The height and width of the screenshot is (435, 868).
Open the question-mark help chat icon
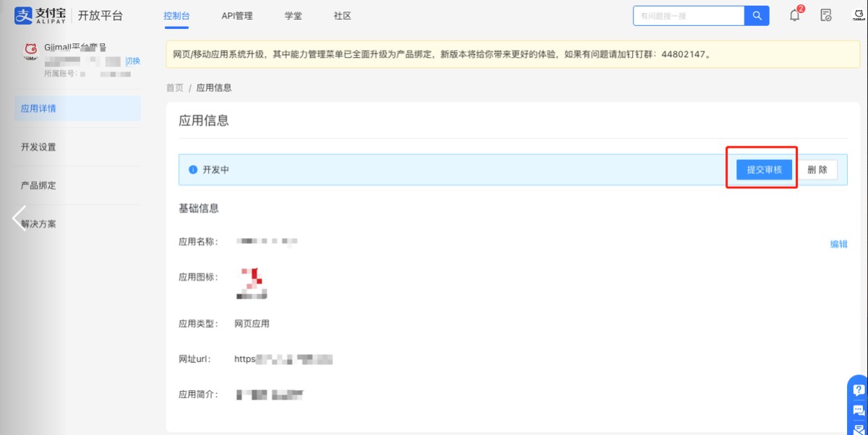pyautogui.click(x=859, y=389)
